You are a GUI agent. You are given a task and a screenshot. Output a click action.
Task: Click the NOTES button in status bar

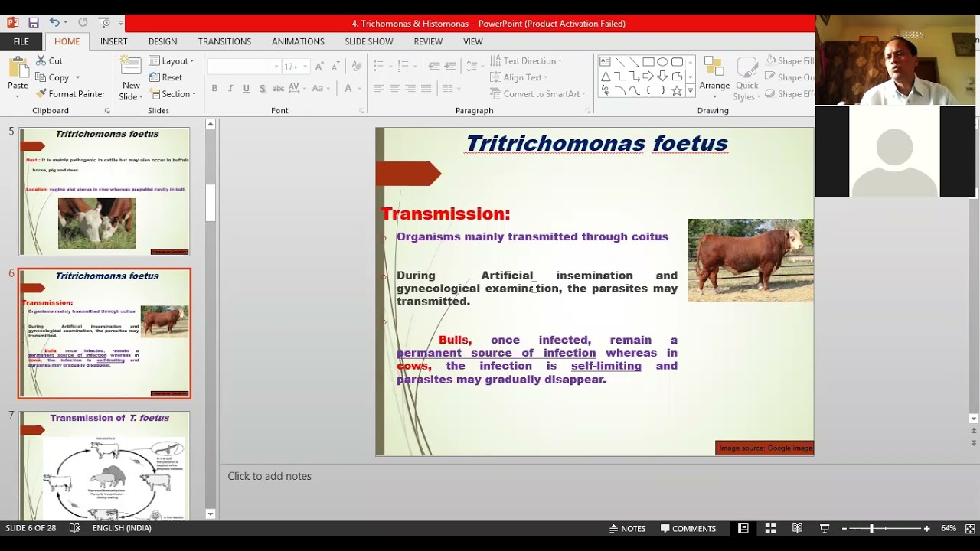628,528
